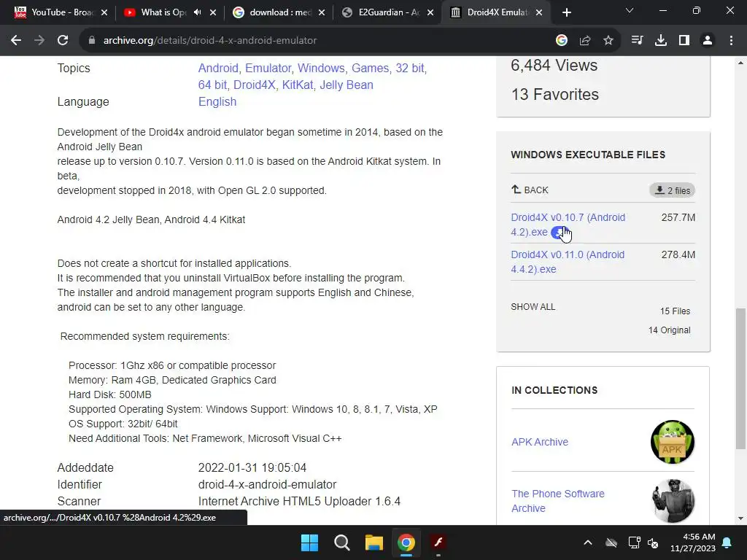This screenshot has height=560, width=747.
Task: Click the scrollbar down arrow
Action: [x=740, y=518]
